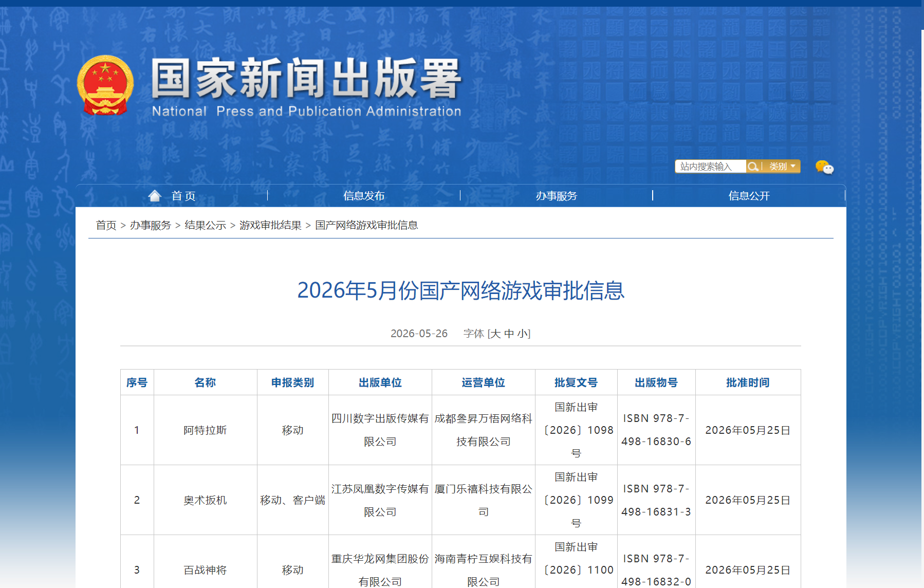924x588 pixels.
Task: Open the WeChat chat bubble icon
Action: (824, 167)
